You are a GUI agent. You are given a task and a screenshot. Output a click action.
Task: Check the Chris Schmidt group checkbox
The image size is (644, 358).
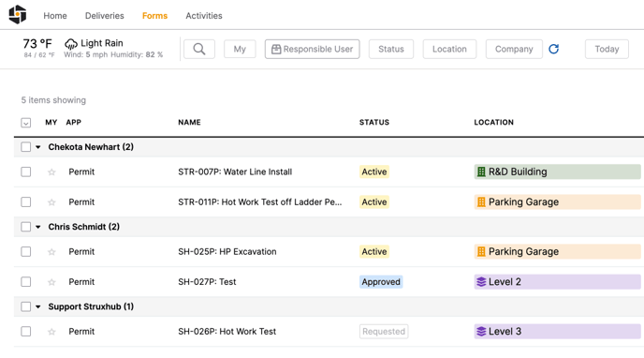(26, 227)
